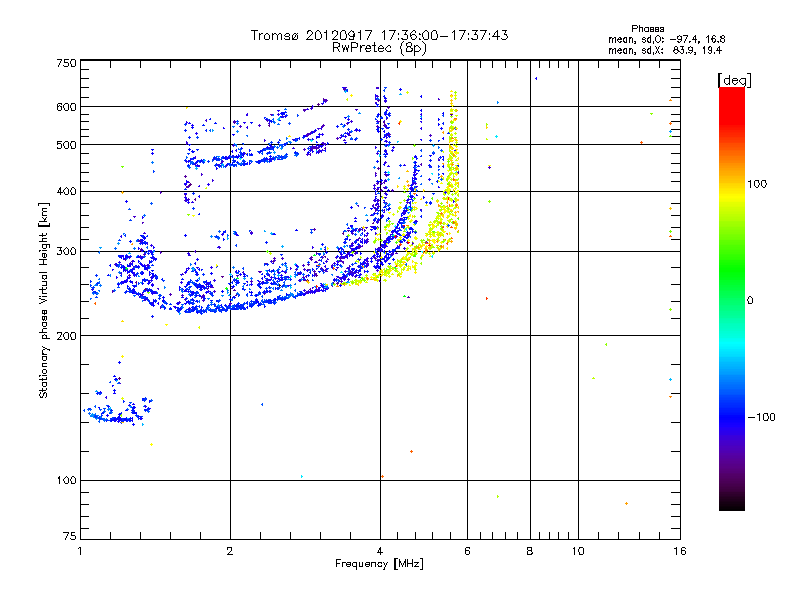Click x-axis tick label '16'

coord(680,551)
